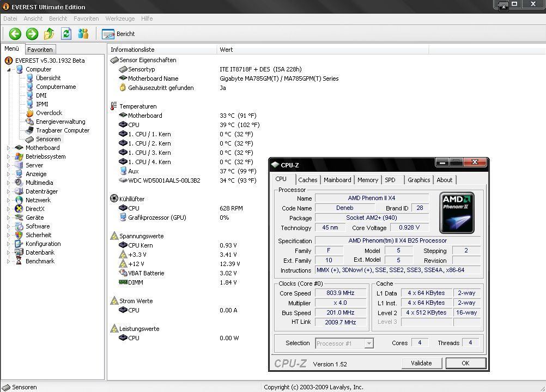Click the Wert column header
The width and height of the screenshot is (546, 392).
point(323,50)
